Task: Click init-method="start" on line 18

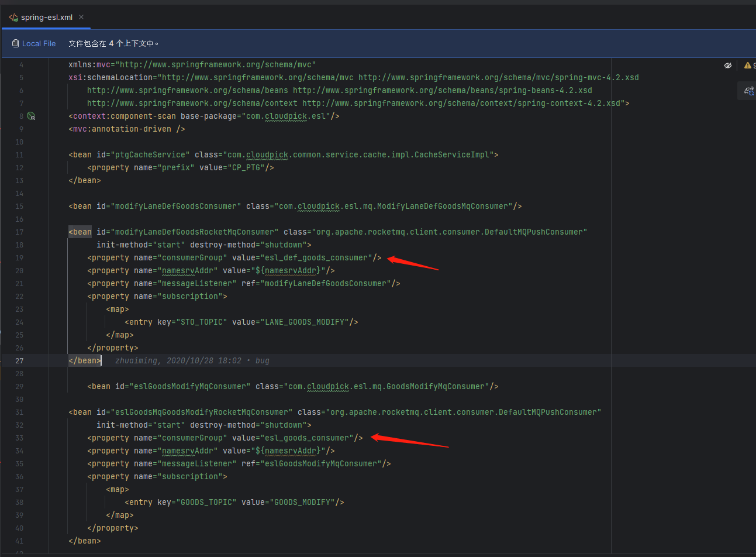Action: pyautogui.click(x=141, y=245)
